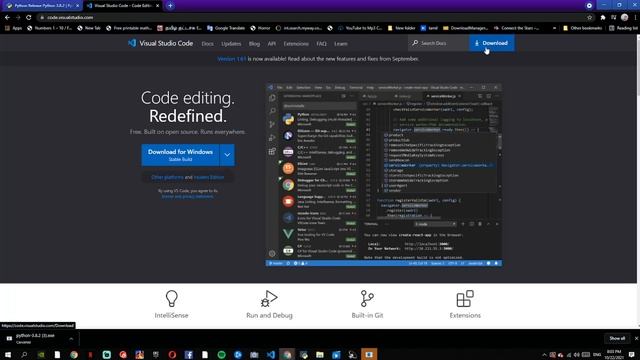
Task: Open the FAQ page
Action: [321, 44]
